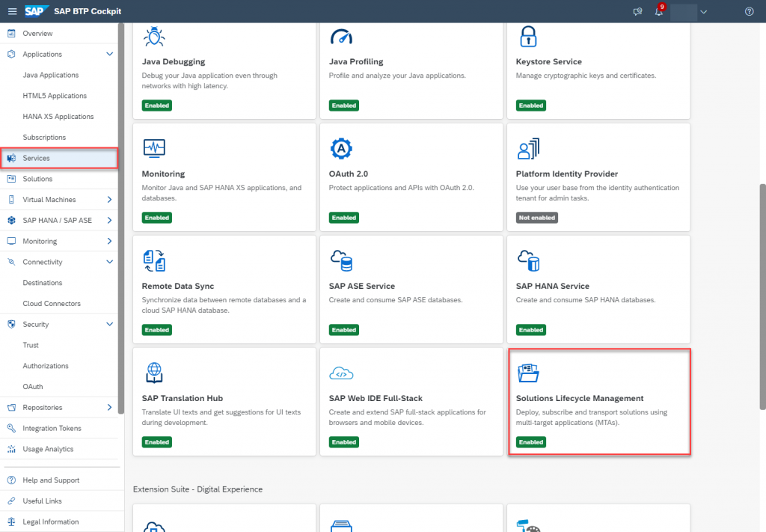Click the Security shield icon in the sidebar
Image resolution: width=766 pixels, height=532 pixels.
pyautogui.click(x=11, y=325)
